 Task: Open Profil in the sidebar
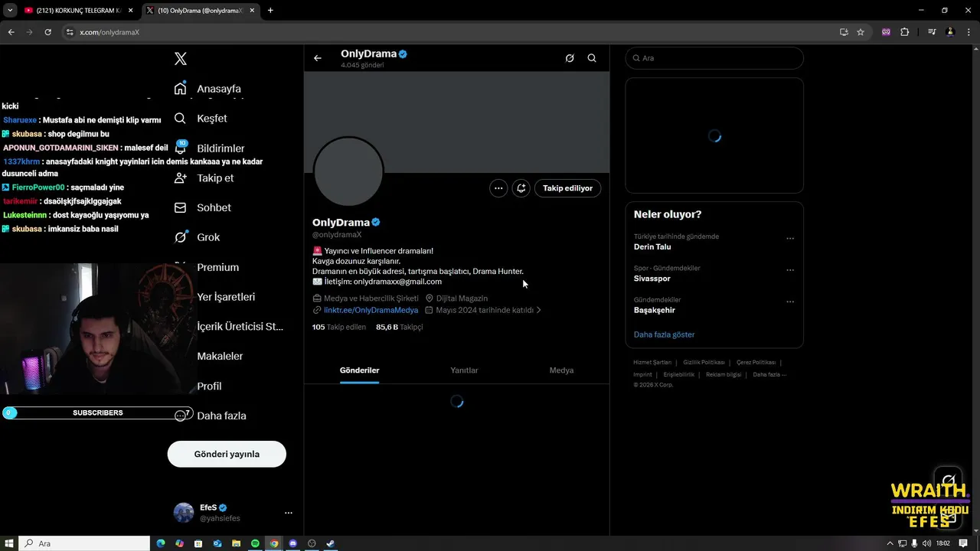point(209,386)
